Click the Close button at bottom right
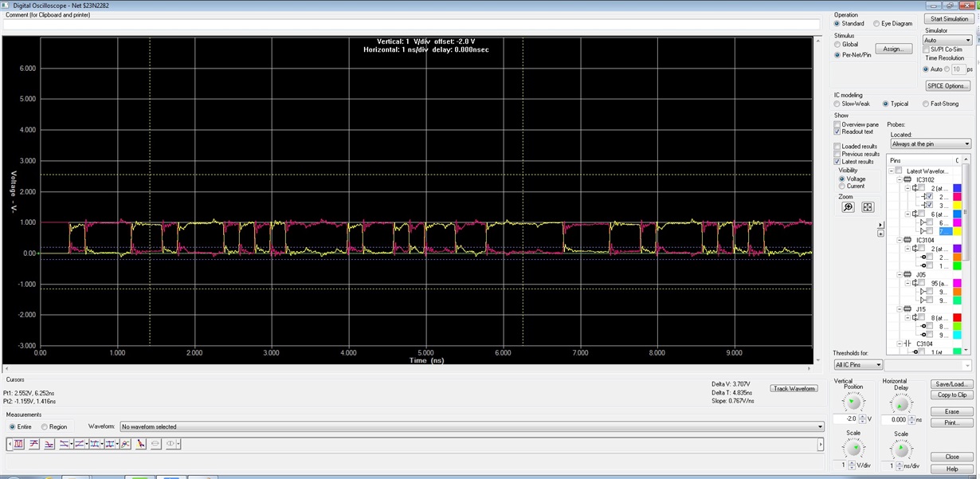Image resolution: width=980 pixels, height=479 pixels. click(952, 457)
